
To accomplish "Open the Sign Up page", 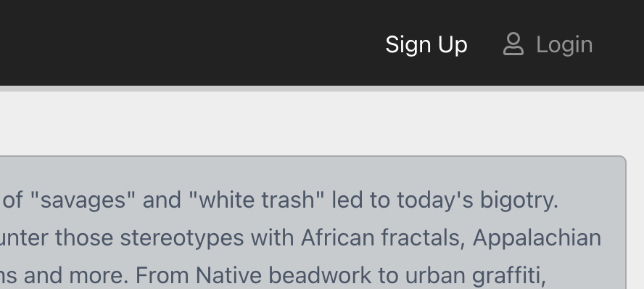I will coord(426,45).
